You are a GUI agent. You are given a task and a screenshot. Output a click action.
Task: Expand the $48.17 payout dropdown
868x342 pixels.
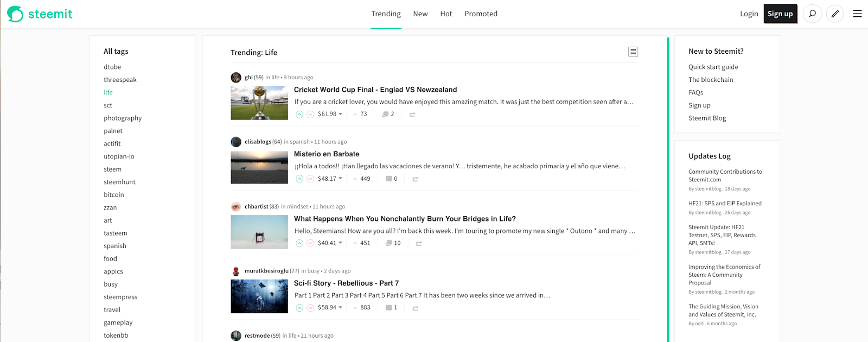(x=330, y=179)
